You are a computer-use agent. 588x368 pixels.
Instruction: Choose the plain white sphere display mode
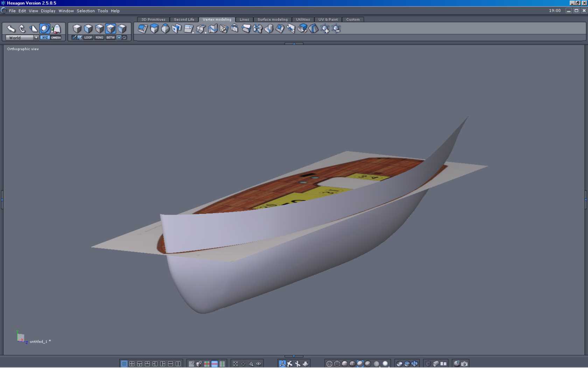tap(385, 364)
